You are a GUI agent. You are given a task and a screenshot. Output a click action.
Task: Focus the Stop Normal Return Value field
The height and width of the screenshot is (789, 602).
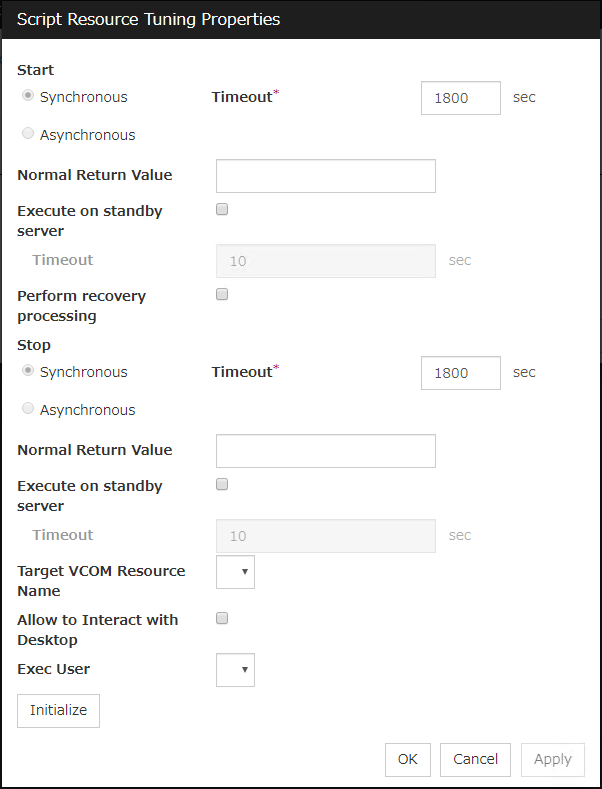325,451
